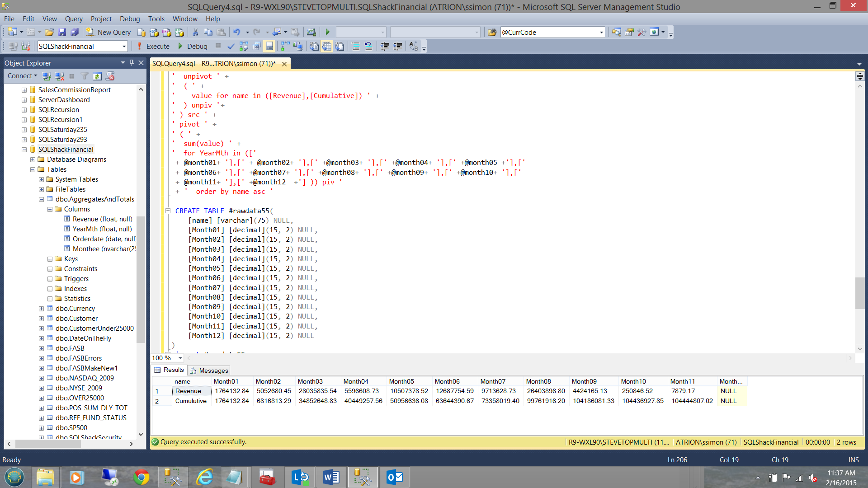868x488 pixels.
Task: Click the New Query button
Action: pyautogui.click(x=109, y=32)
